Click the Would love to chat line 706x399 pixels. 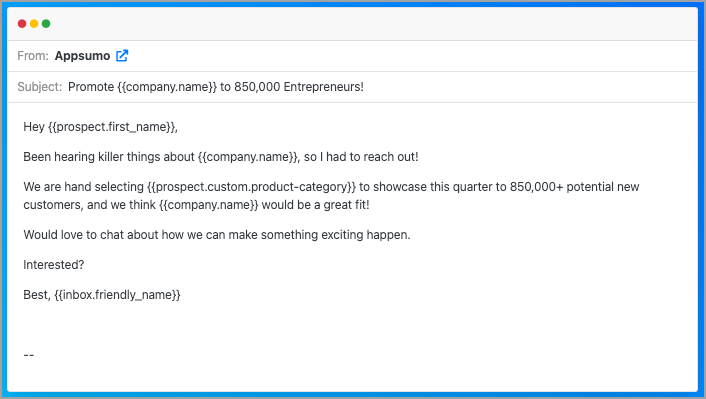click(217, 235)
